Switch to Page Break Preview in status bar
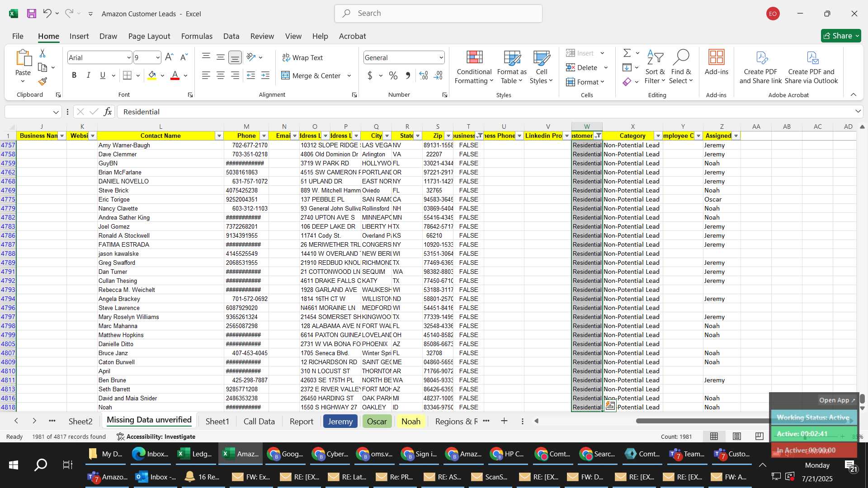 (x=759, y=436)
